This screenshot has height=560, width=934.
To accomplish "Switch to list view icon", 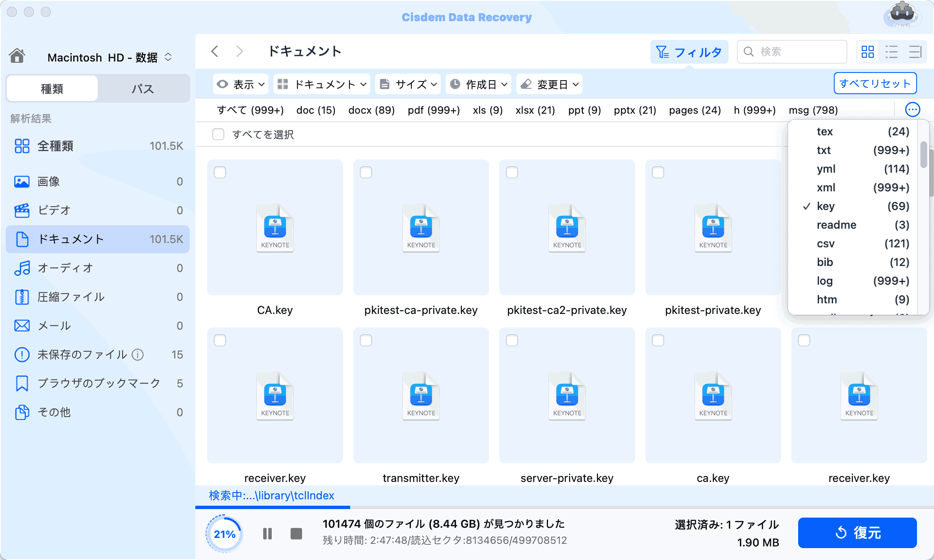I will tap(891, 52).
